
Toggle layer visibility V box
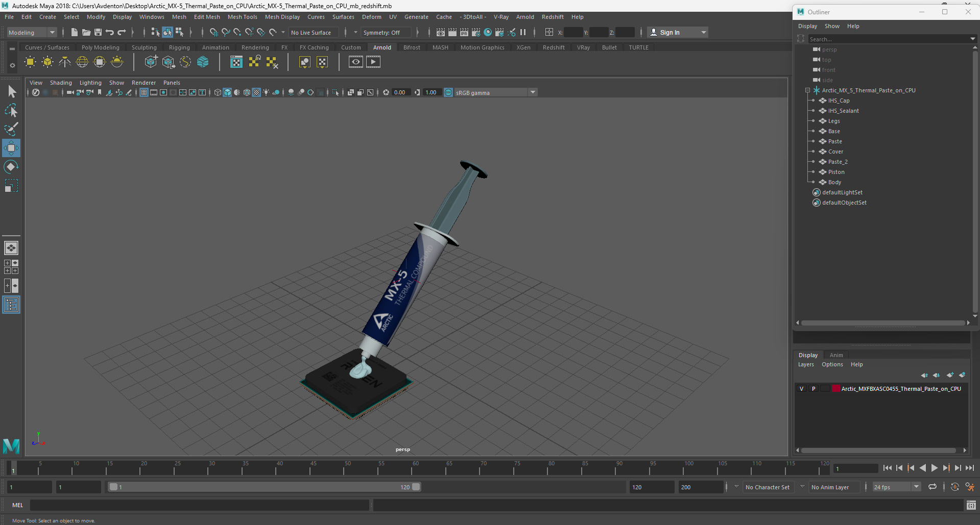coord(801,389)
